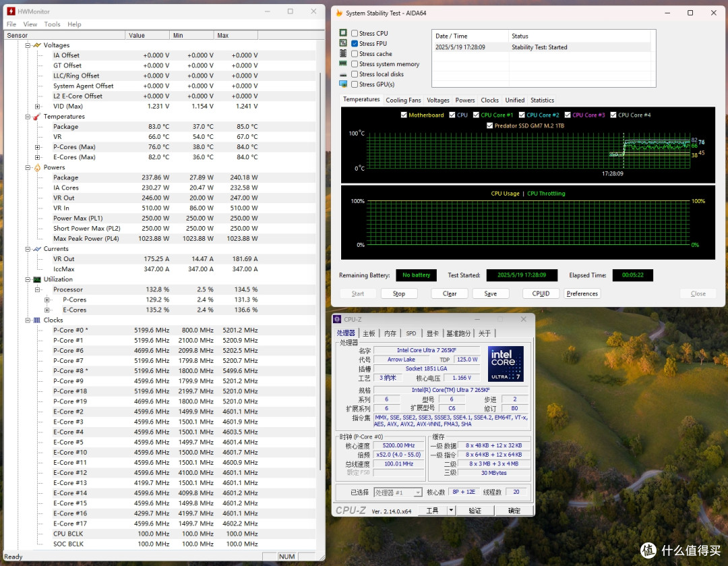Uncheck the Stress FPU checkbox
The width and height of the screenshot is (728, 566).
click(x=355, y=44)
